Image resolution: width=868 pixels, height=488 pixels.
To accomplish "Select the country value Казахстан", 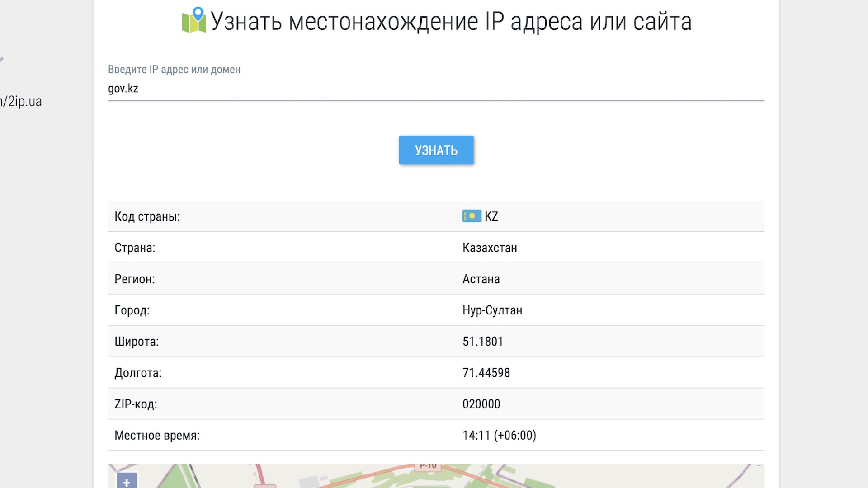I will point(490,248).
